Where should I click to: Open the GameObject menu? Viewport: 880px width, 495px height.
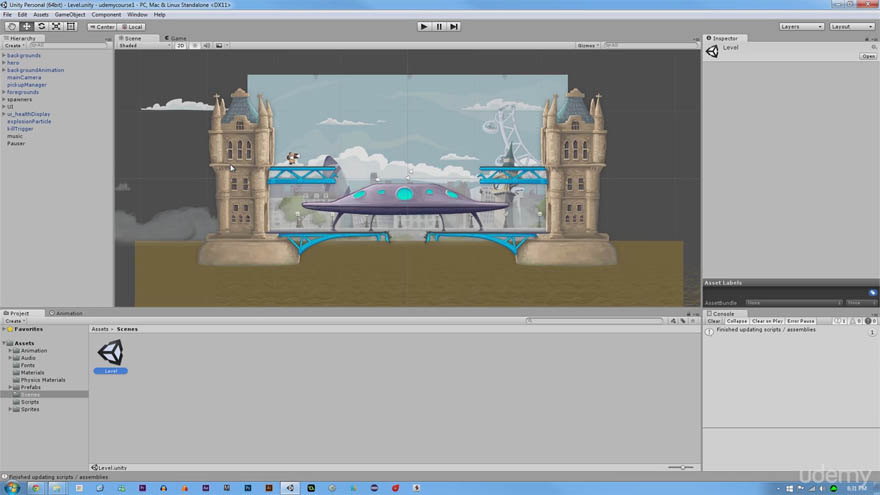coord(70,15)
